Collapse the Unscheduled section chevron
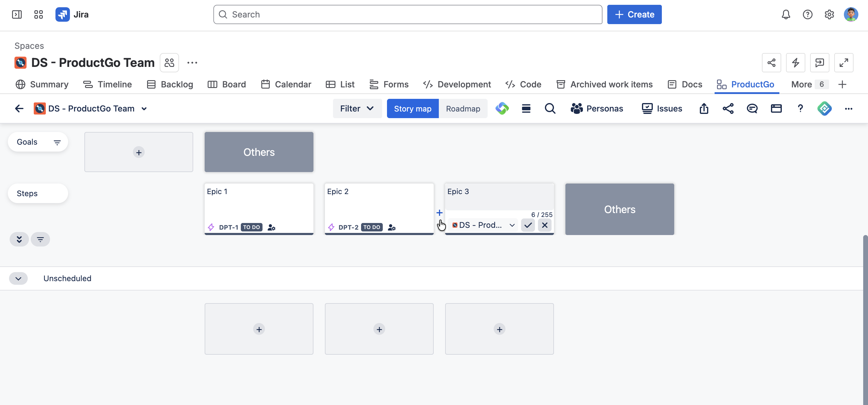The height and width of the screenshot is (405, 868). click(18, 279)
